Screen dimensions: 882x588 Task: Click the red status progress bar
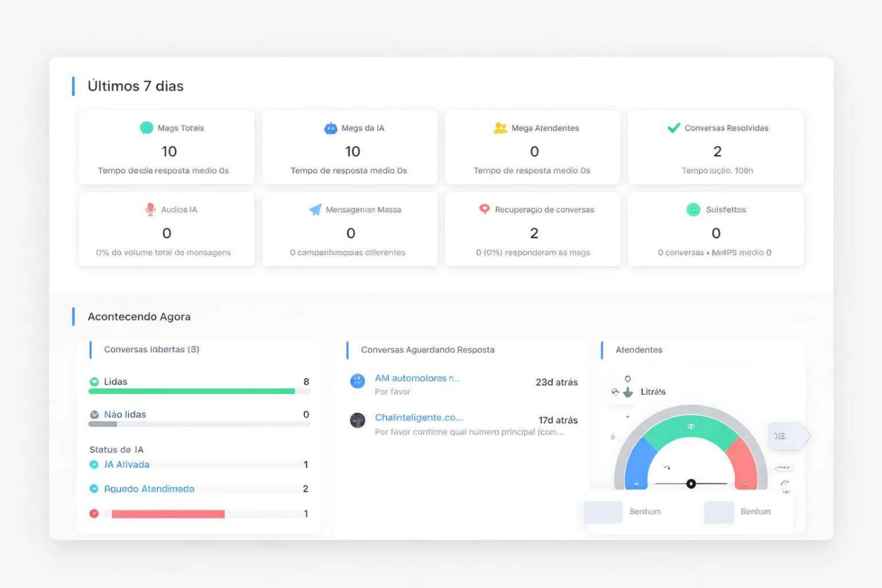[168, 514]
